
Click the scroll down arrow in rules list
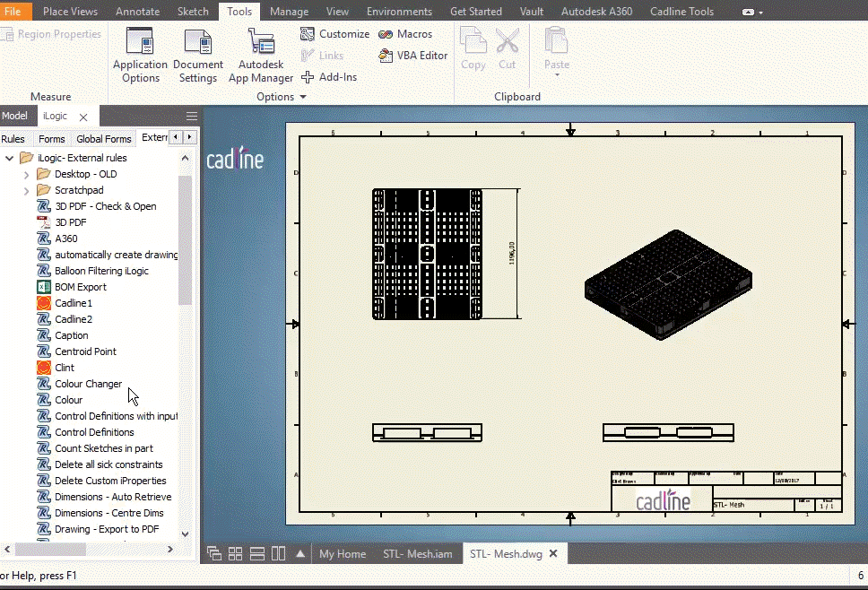click(186, 534)
